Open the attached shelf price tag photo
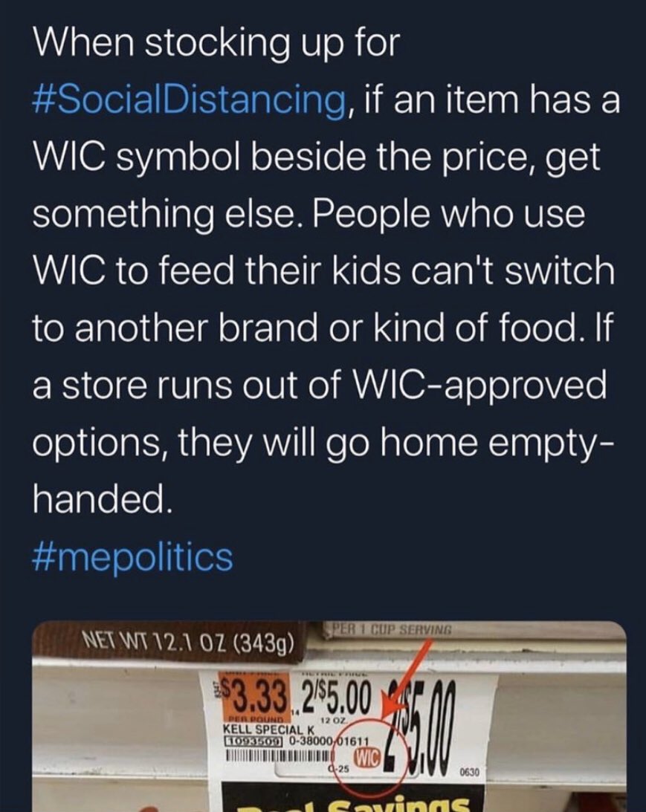This screenshot has width=646, height=812. [x=329, y=716]
